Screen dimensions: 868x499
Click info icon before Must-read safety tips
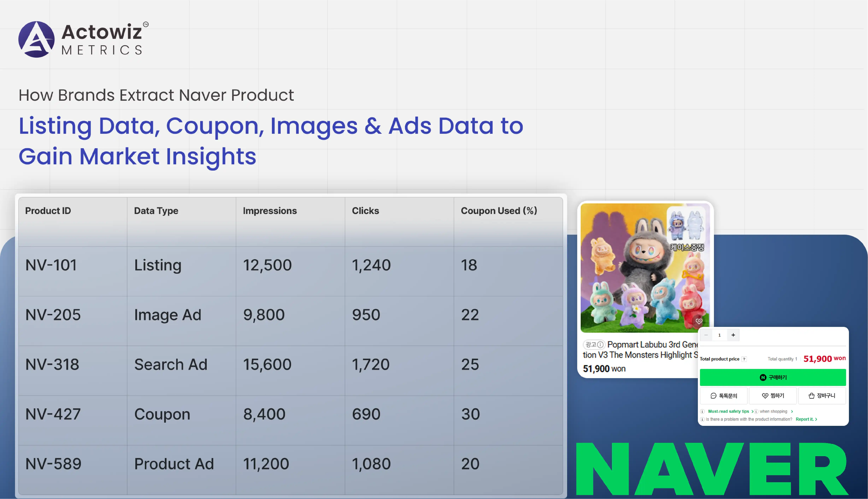tap(702, 411)
